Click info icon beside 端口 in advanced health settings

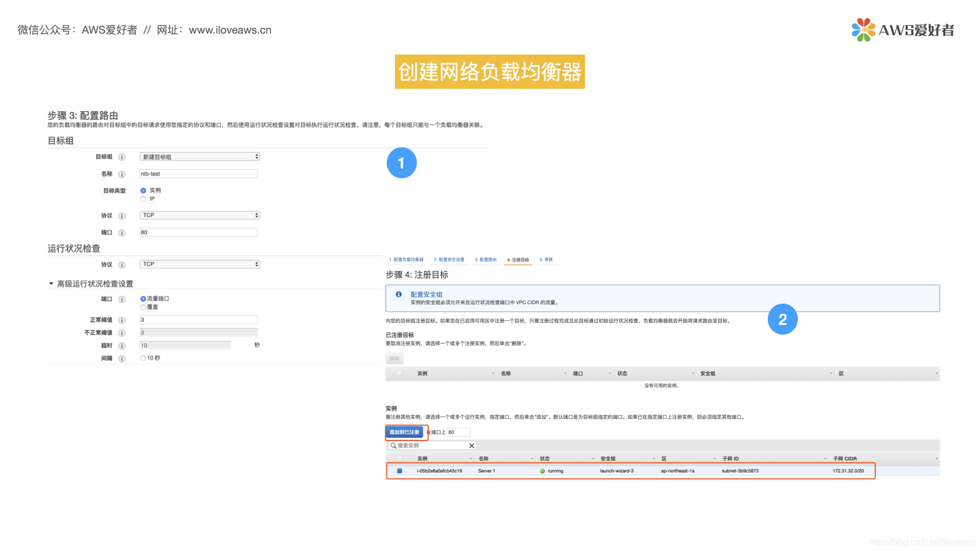click(x=122, y=299)
